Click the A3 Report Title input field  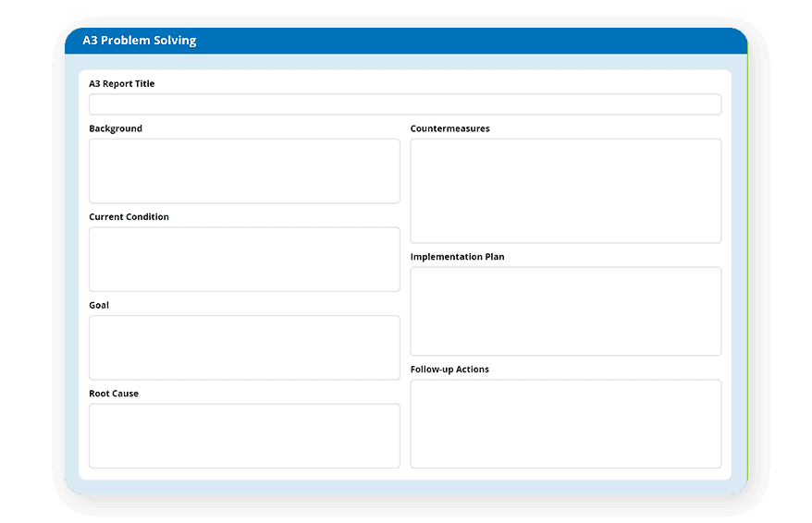click(405, 104)
